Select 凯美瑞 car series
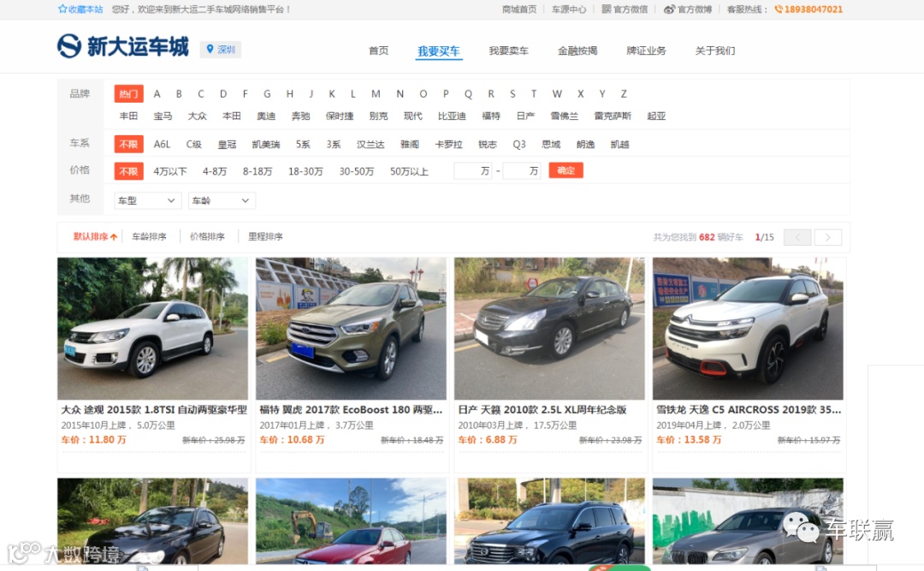Image resolution: width=924 pixels, height=571 pixels. 266,144
